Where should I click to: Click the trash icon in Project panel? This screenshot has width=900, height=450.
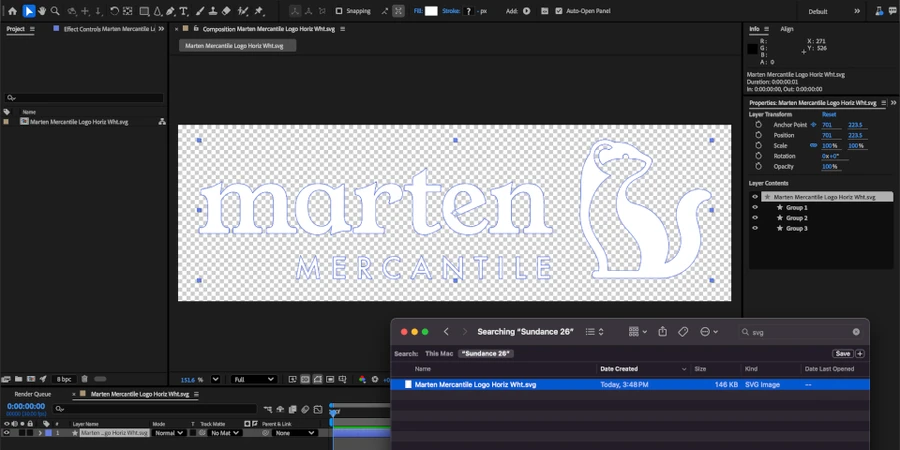coord(85,379)
